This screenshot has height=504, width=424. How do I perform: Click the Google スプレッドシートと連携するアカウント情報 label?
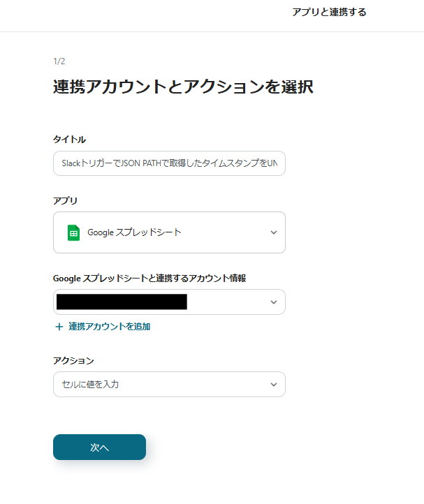pyautogui.click(x=149, y=278)
